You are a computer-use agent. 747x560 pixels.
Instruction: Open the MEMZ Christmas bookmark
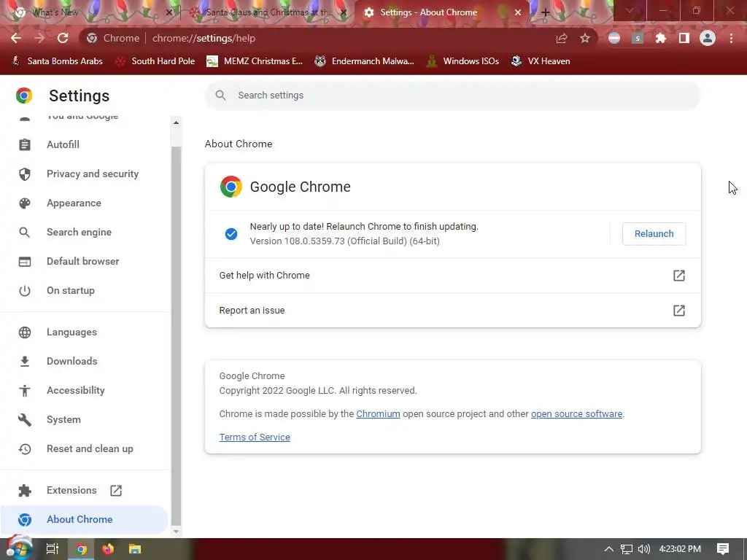pos(255,61)
